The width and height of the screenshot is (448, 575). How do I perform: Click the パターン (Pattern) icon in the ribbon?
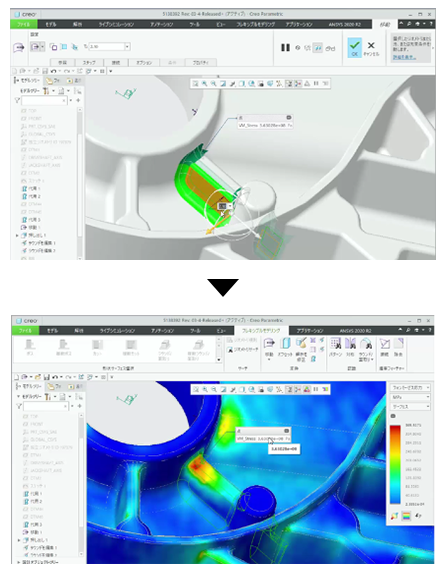tap(335, 347)
